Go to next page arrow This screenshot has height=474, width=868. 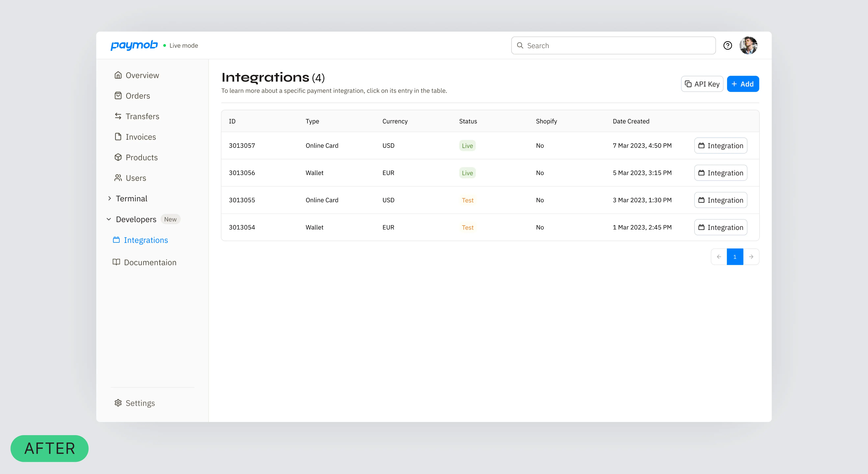click(x=751, y=257)
